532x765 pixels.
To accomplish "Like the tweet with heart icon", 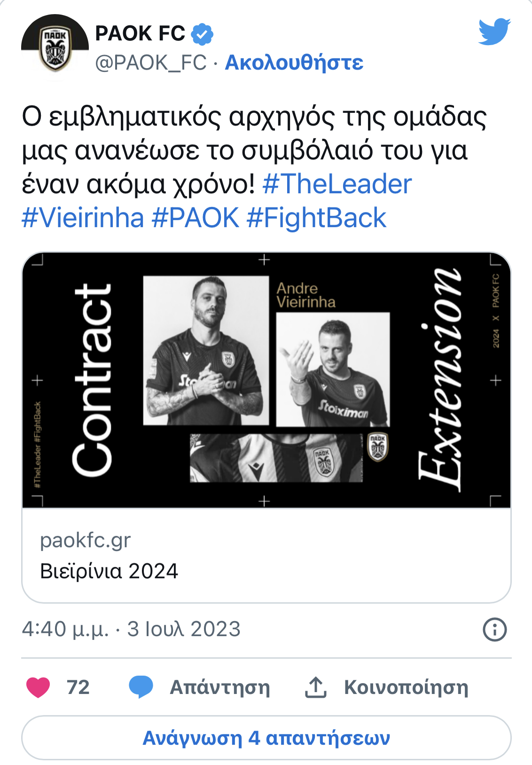I will tap(38, 687).
